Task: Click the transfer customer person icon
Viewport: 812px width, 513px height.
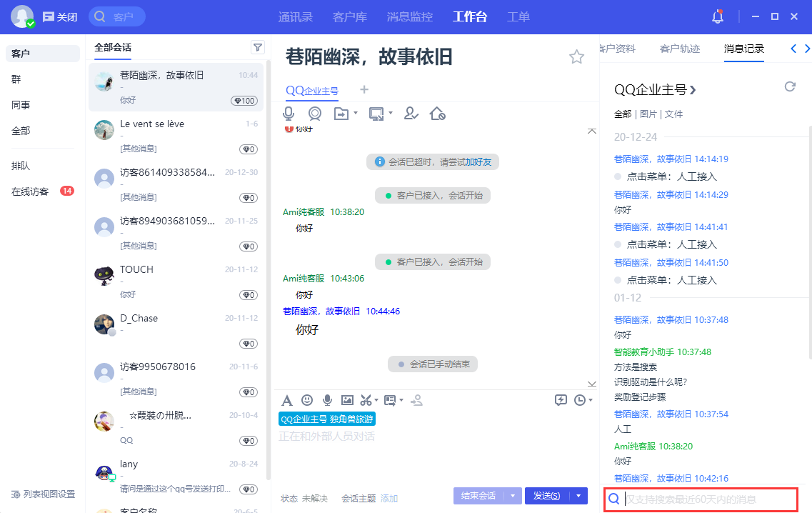Action: (x=411, y=114)
